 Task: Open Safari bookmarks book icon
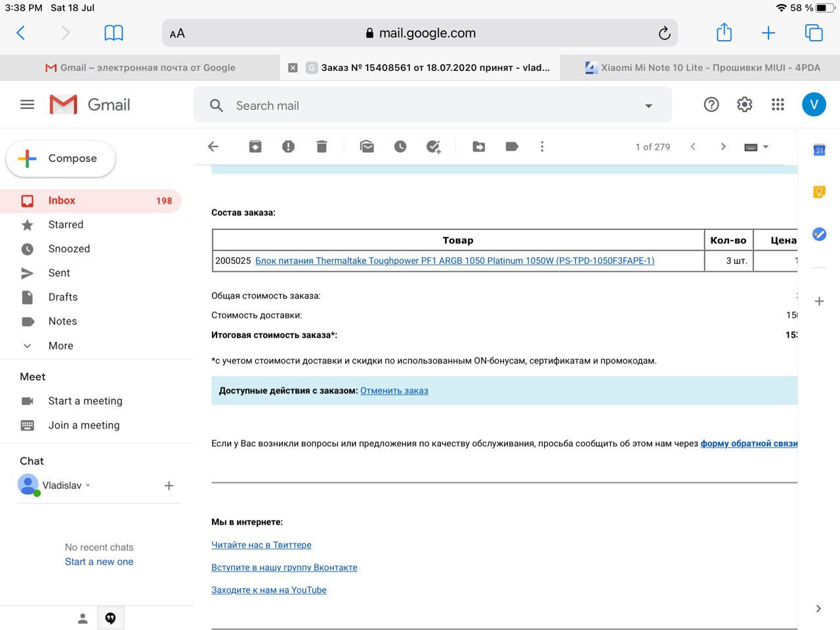tap(114, 33)
